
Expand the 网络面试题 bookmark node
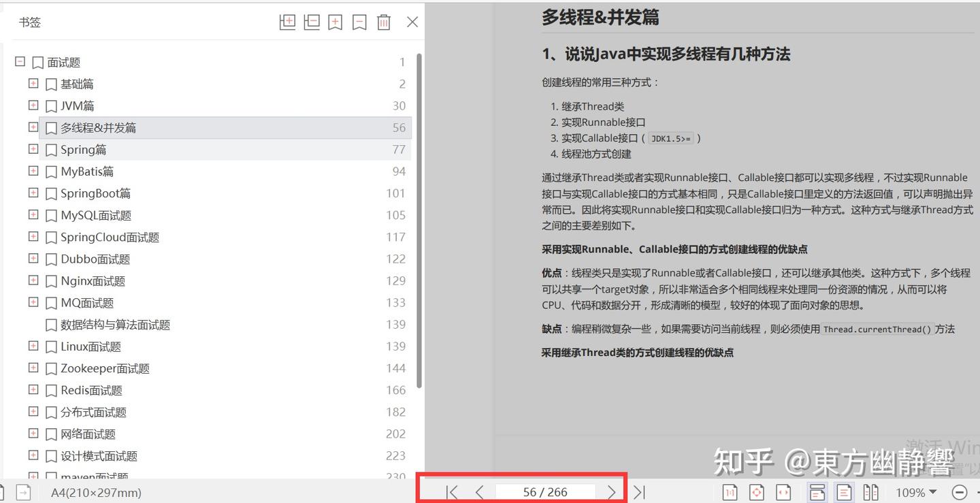click(33, 433)
